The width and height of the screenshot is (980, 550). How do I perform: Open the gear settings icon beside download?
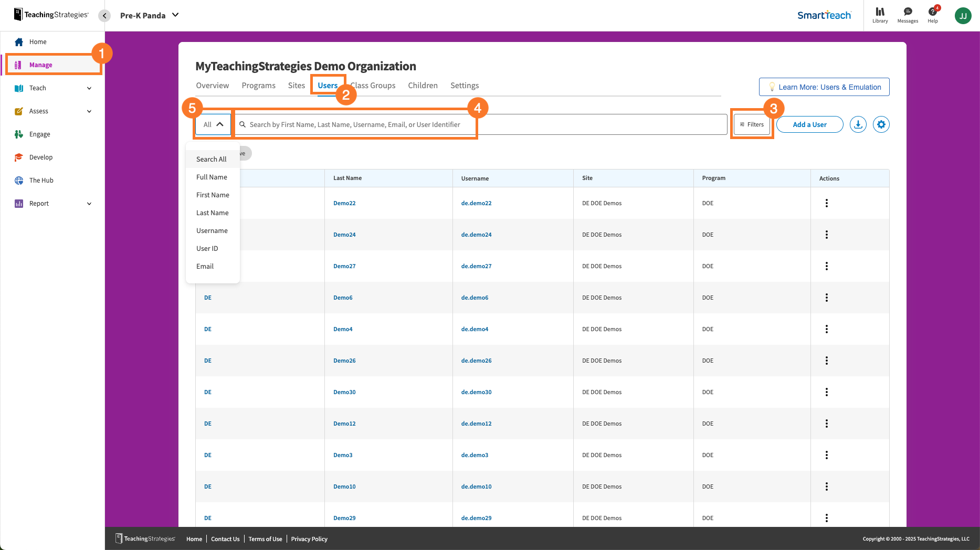tap(881, 124)
